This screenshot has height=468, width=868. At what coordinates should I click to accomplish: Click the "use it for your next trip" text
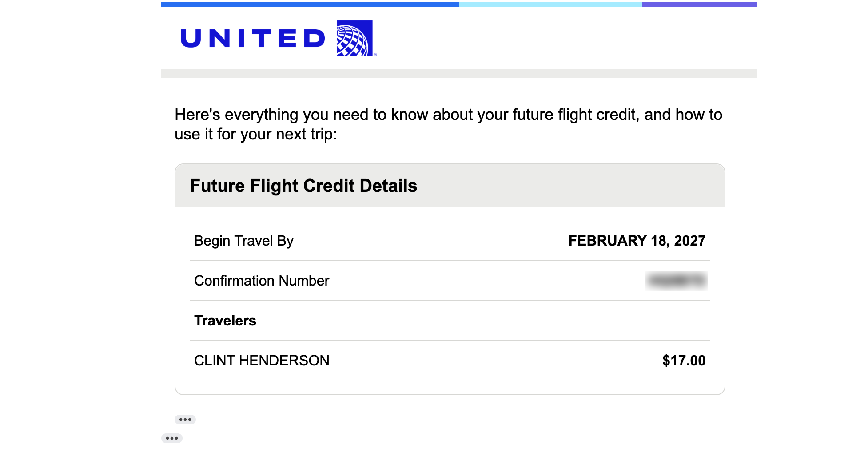coord(255,134)
